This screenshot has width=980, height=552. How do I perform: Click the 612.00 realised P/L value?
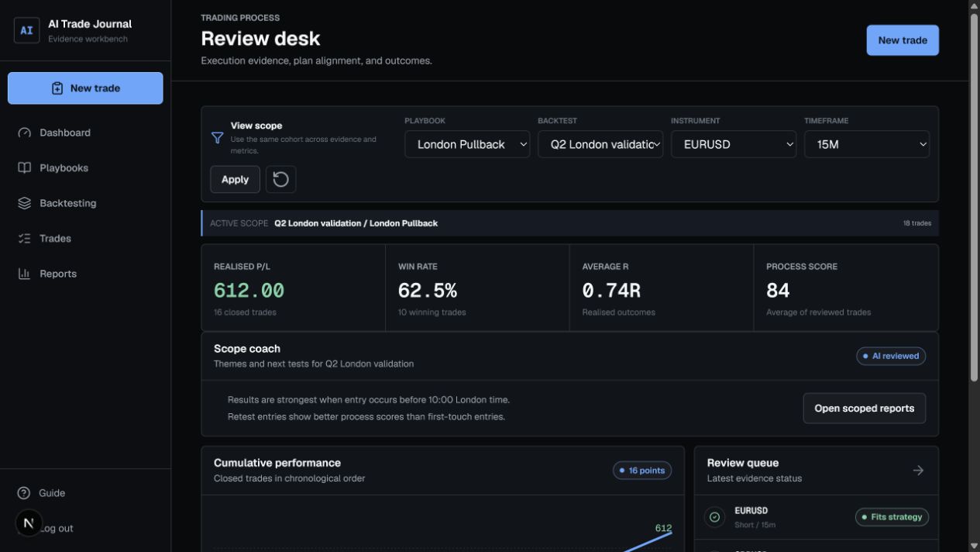coord(249,291)
